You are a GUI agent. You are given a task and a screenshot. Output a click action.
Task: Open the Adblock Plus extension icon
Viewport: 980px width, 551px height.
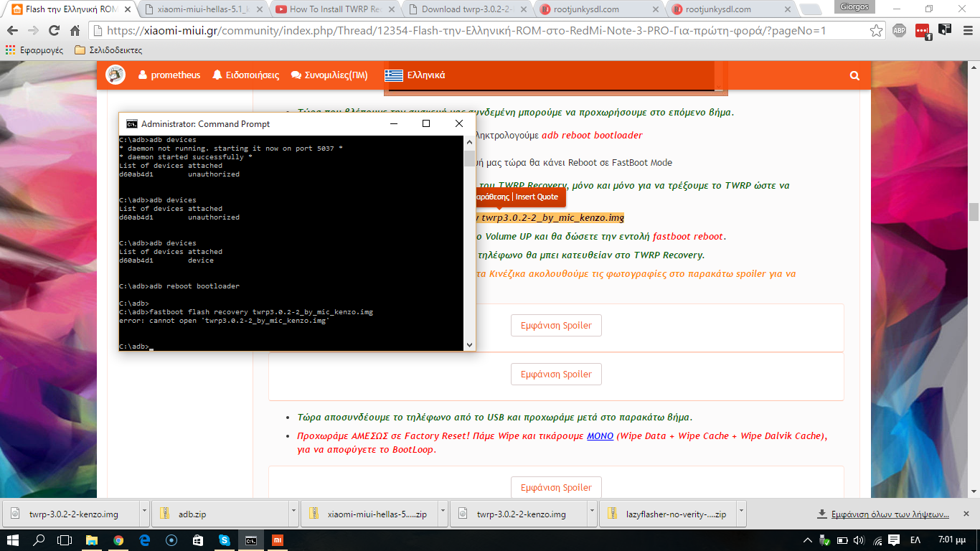coord(899,31)
